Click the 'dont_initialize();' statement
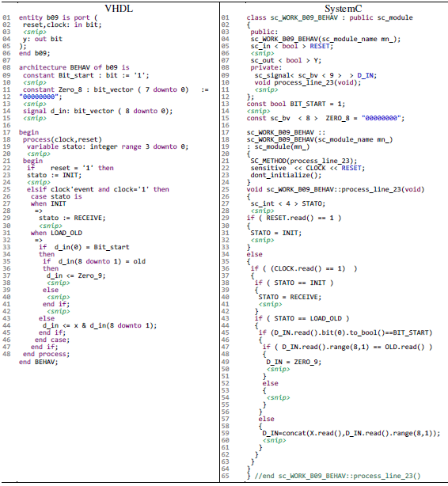 pyautogui.click(x=286, y=175)
